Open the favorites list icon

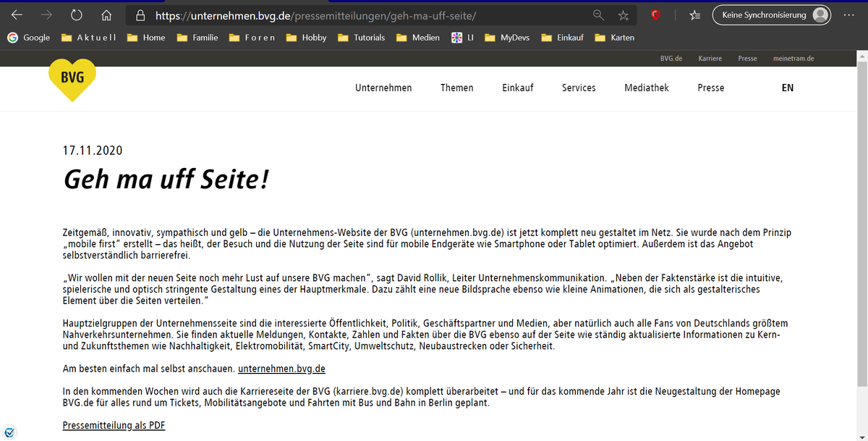coord(695,14)
